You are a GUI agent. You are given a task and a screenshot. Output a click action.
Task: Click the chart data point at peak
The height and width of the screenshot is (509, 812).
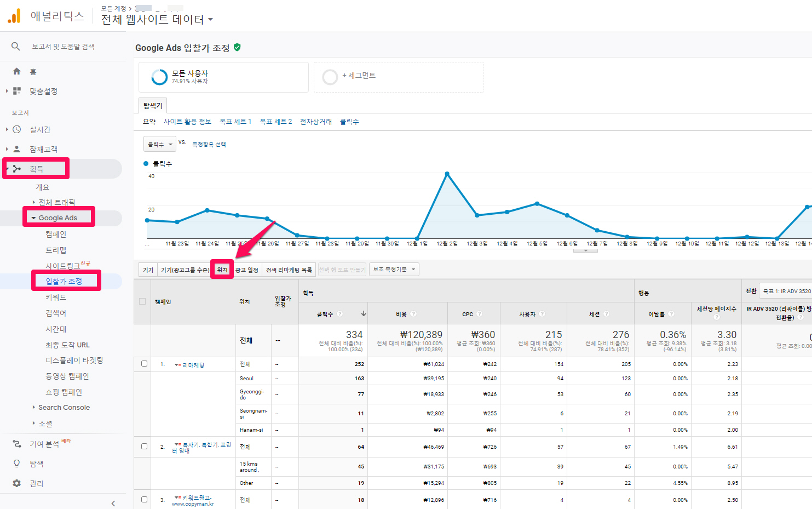447,174
